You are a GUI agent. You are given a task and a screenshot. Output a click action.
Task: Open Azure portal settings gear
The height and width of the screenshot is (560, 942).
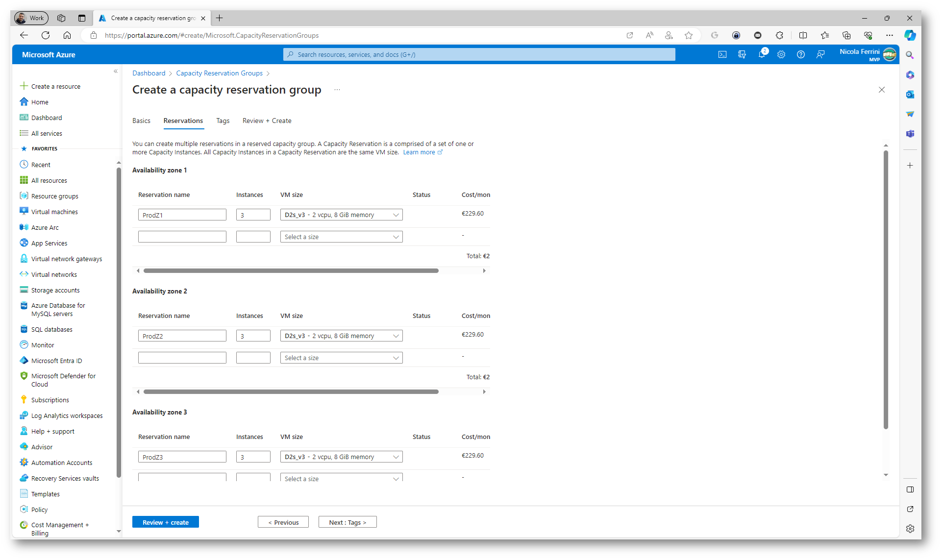781,55
